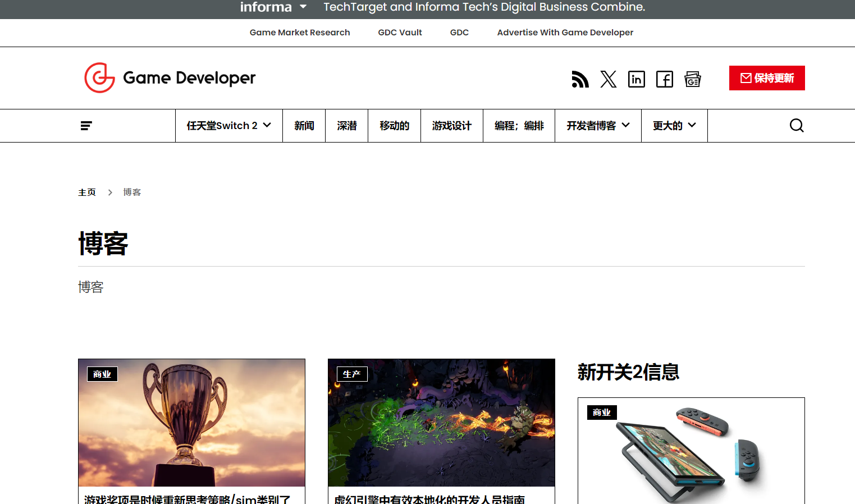The width and height of the screenshot is (855, 504).
Task: Click the 博客 breadcrumb text
Action: tap(132, 193)
